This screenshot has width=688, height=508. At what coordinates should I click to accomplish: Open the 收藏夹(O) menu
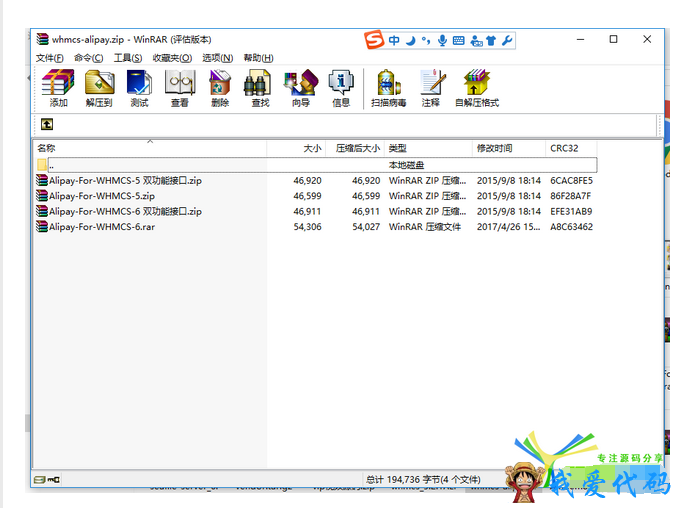(x=172, y=58)
